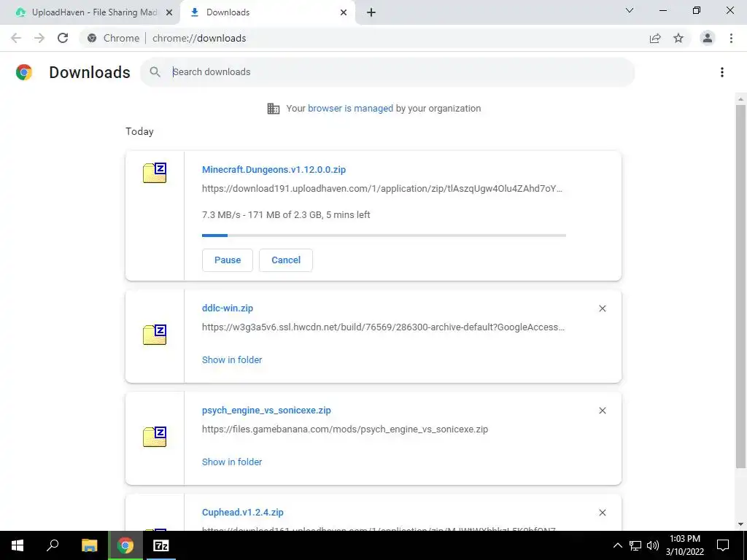Click the forward navigation arrow
This screenshot has width=747, height=560.
[x=39, y=38]
